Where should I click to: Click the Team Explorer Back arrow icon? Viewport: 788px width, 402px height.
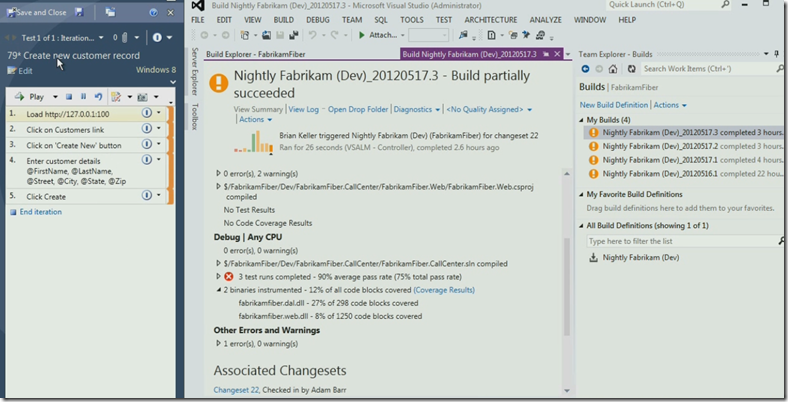(585, 69)
